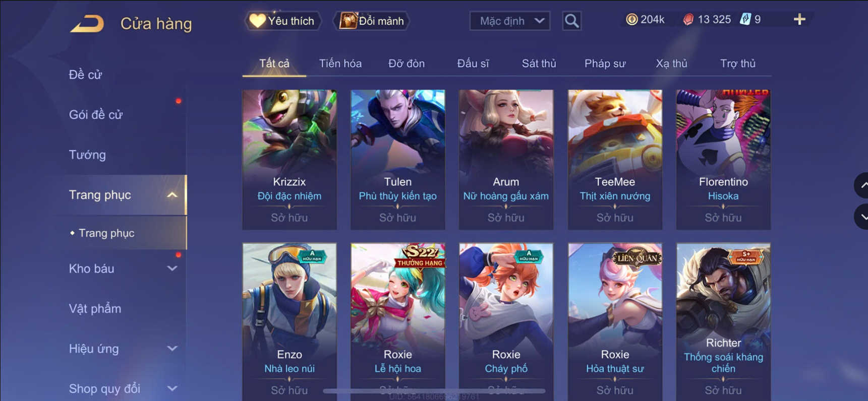Tap the gold coin balance icon
This screenshot has width=868, height=401.
(x=631, y=20)
